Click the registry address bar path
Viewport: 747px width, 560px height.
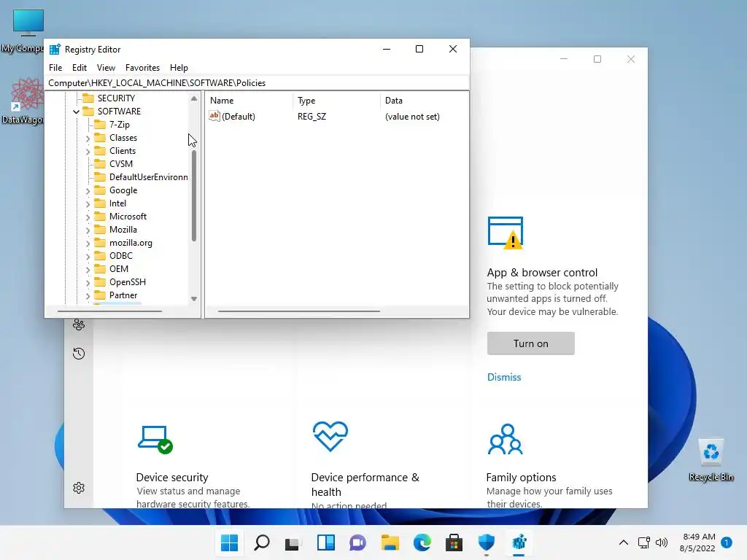point(257,83)
